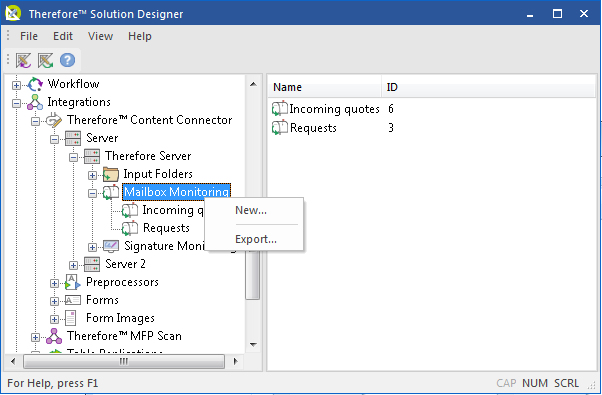Viewport: 602px width, 395px height.
Task: Maximize the Solution Designer window
Action: tap(557, 14)
